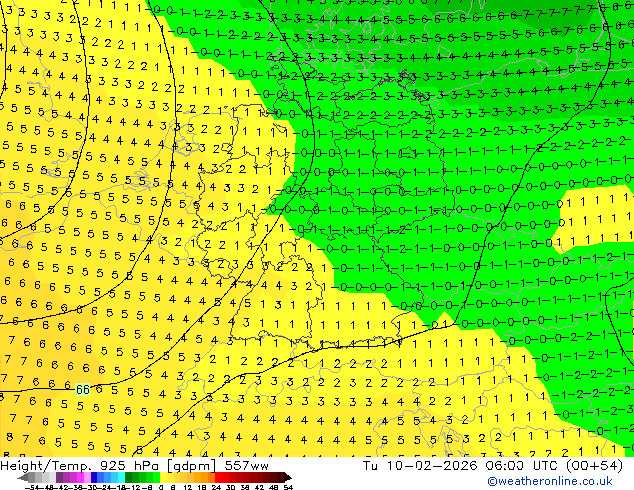The width and height of the screenshot is (634, 490).
Task: Click the '[gdpm]' unit label
Action: point(191,466)
